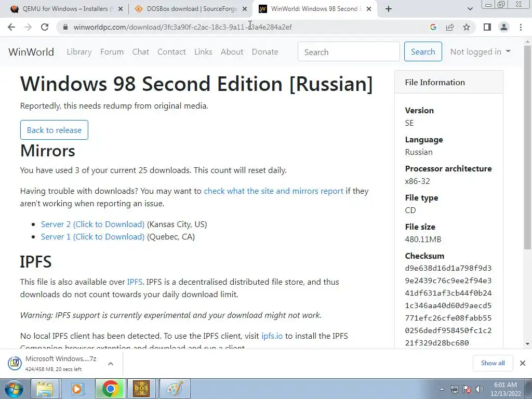The height and width of the screenshot is (399, 532).
Task: Expand the download item options chevron
Action: click(x=110, y=363)
